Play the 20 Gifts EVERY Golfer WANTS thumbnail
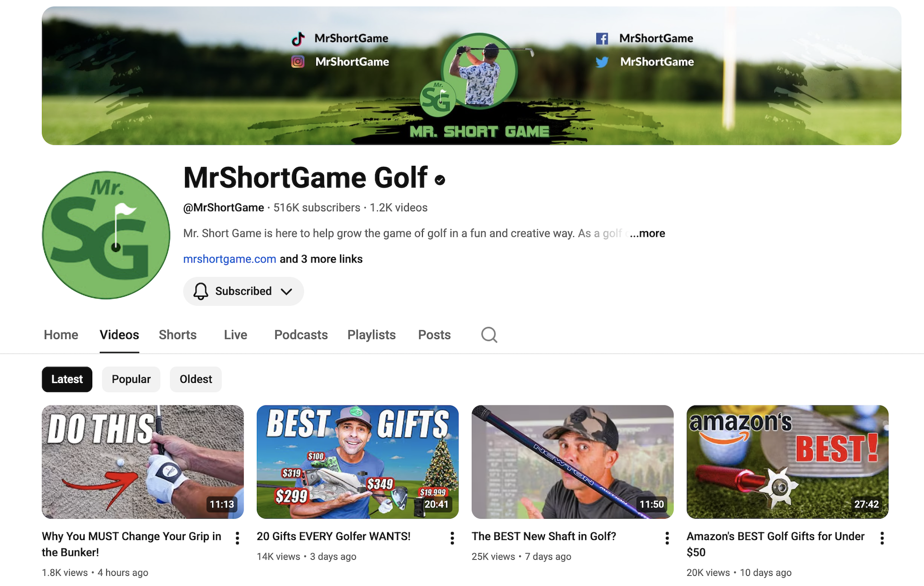 tap(358, 462)
